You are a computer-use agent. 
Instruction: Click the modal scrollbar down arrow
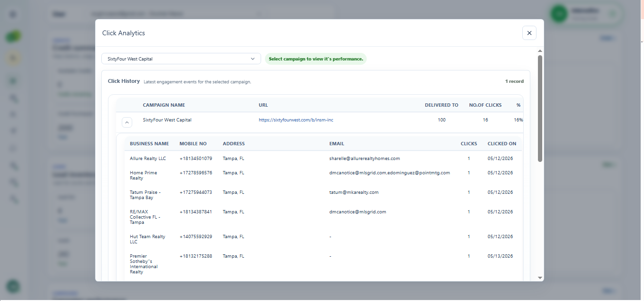click(540, 277)
